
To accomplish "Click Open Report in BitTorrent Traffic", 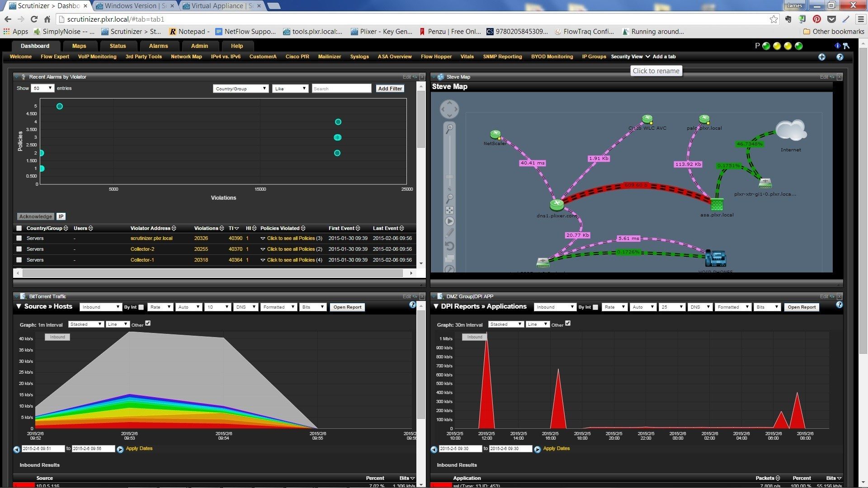I will 347,307.
